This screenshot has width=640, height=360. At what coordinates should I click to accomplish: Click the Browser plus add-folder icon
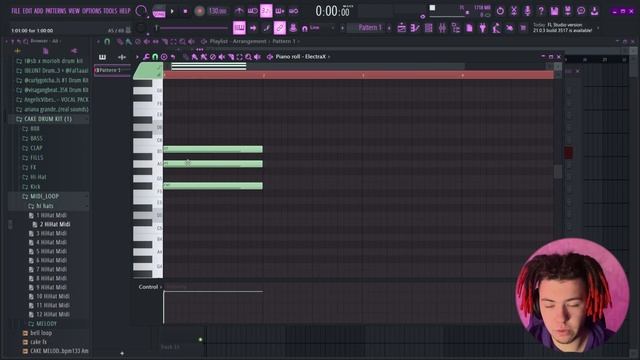pos(17,51)
